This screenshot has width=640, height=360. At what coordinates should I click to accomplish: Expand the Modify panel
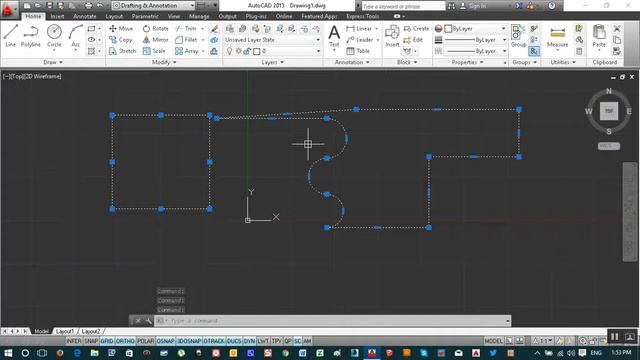pyautogui.click(x=164, y=62)
